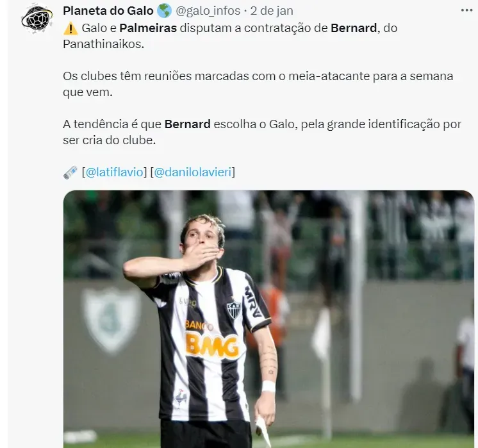
Task: Click the yellow warning emoji in the tweet
Action: point(70,28)
